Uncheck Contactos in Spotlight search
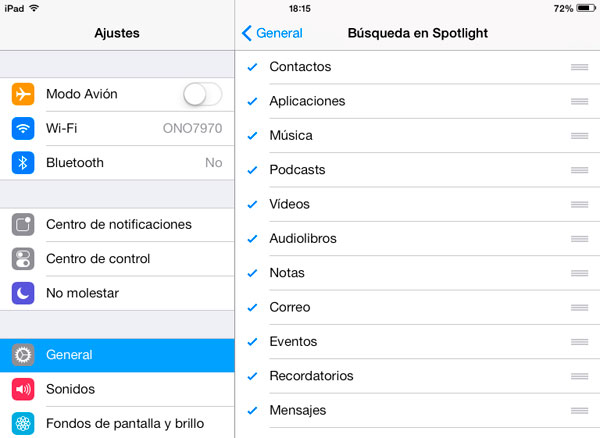600x438 pixels. tap(252, 67)
